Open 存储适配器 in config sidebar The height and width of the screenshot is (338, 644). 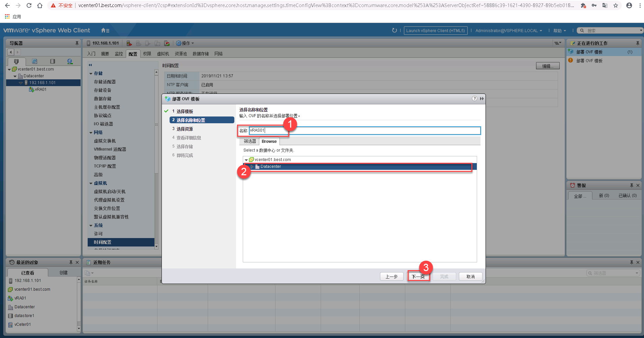(x=105, y=82)
